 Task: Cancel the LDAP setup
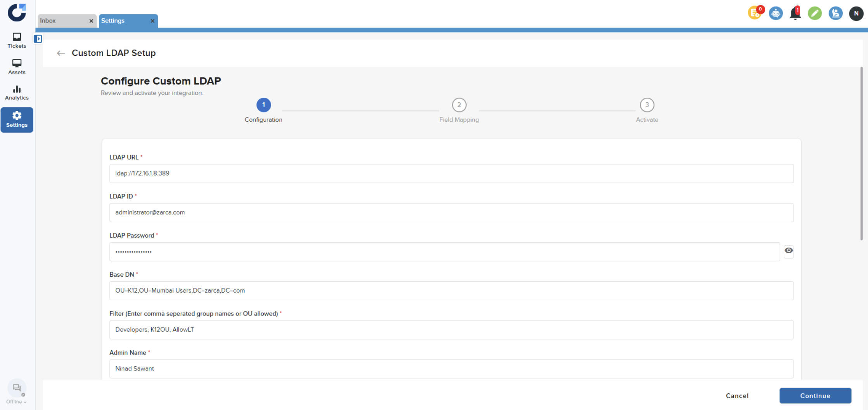tap(737, 396)
